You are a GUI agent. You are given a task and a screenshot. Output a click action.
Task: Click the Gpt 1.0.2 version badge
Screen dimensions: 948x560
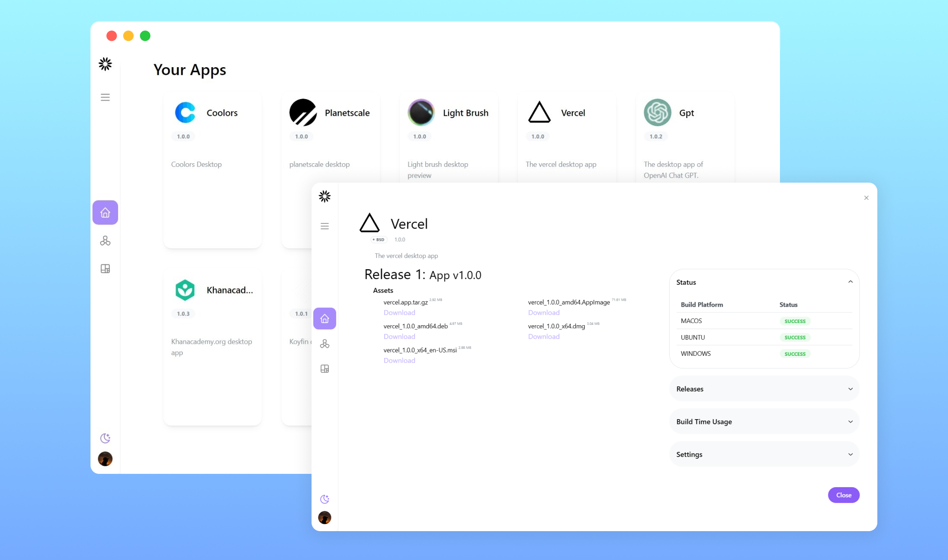(x=656, y=137)
